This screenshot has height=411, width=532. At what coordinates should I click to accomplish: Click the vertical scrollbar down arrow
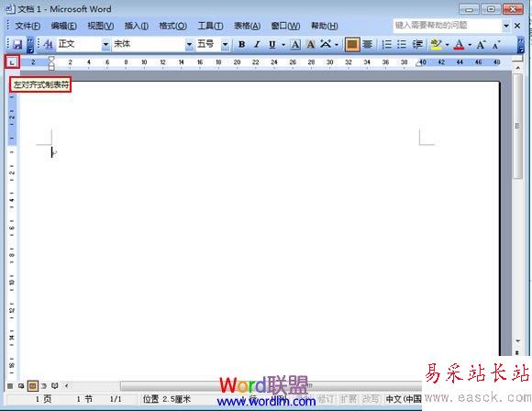517,341
